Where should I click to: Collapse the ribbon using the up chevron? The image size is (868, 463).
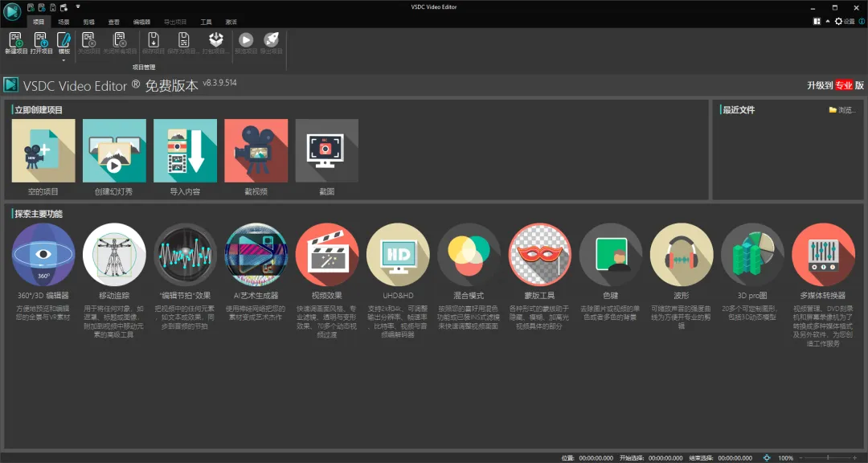(x=828, y=22)
